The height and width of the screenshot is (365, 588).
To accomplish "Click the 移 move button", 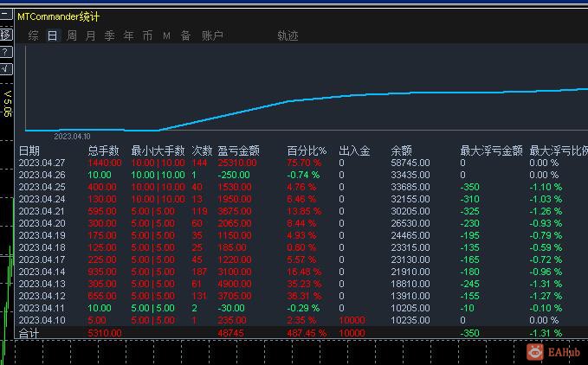I will pos(5,35).
